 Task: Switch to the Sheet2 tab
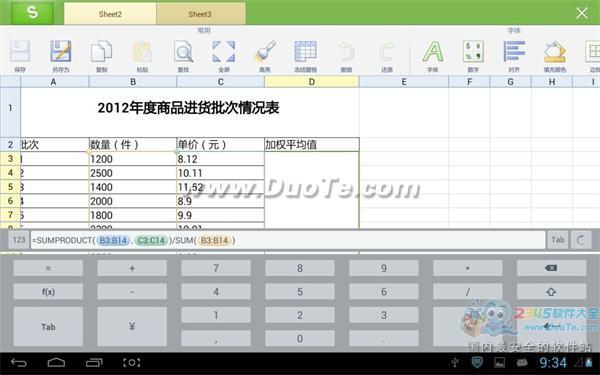[110, 14]
